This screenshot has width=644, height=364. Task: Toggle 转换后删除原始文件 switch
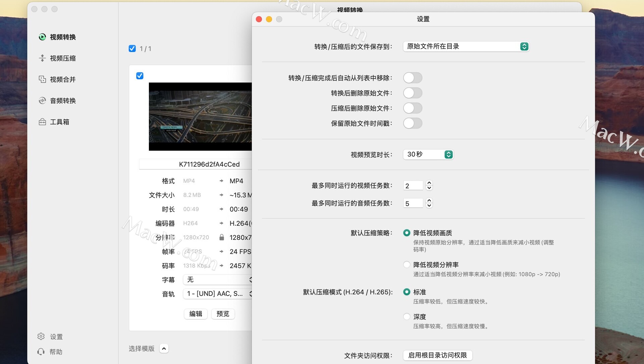pos(412,93)
